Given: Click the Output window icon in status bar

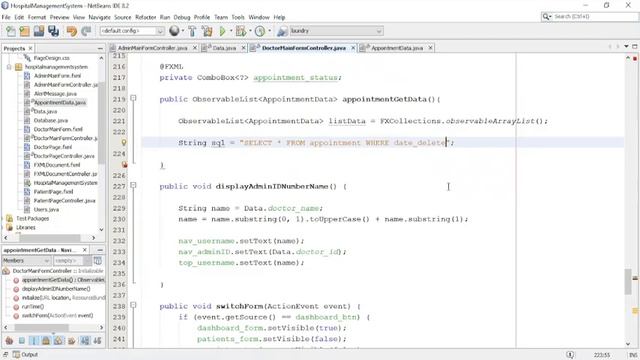Looking at the screenshot, I should click(x=16, y=354).
